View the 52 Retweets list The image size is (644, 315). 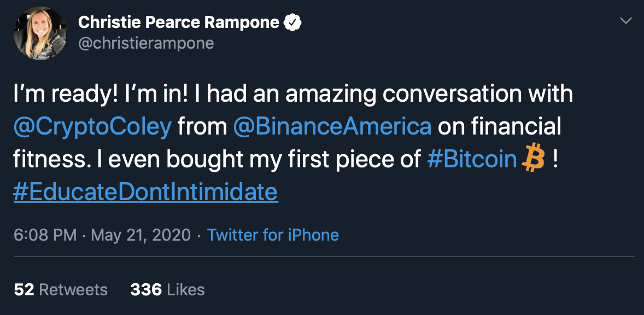61,289
